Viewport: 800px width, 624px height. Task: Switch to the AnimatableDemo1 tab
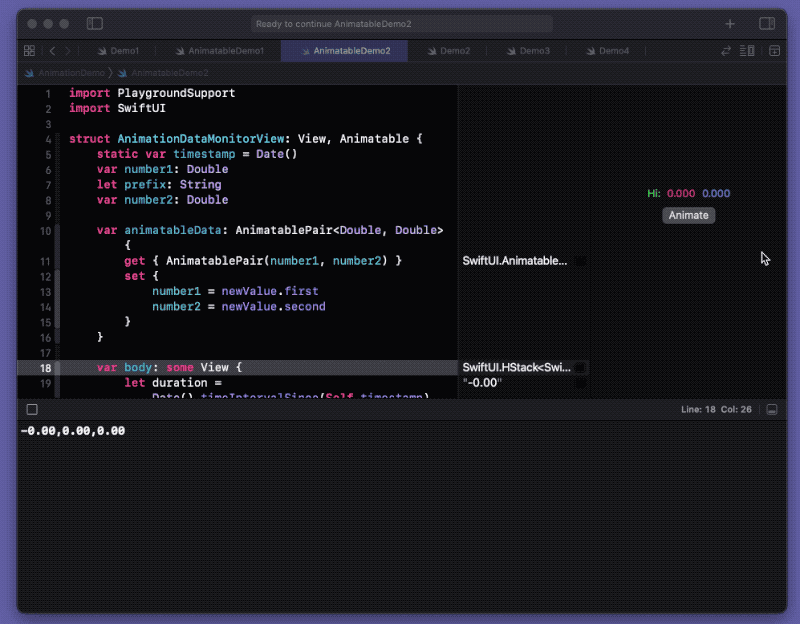click(226, 50)
